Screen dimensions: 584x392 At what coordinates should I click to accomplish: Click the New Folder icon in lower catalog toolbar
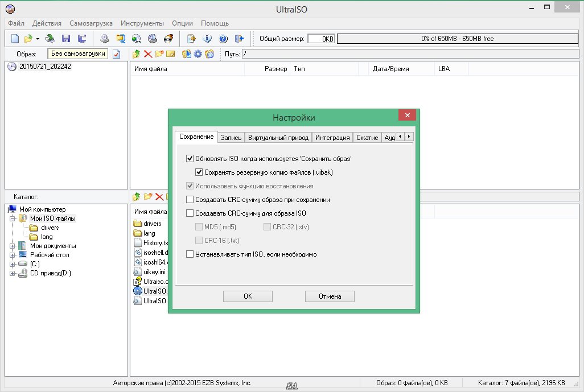tap(148, 197)
